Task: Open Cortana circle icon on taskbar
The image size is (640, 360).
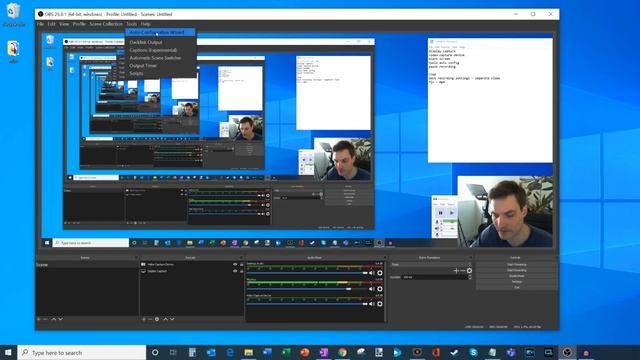Action: coord(155,353)
